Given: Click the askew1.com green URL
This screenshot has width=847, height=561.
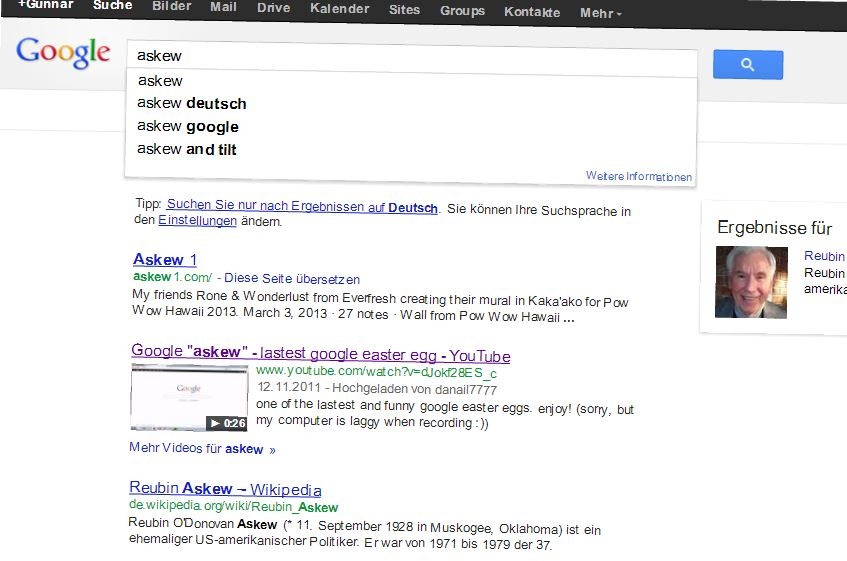Looking at the screenshot, I should point(172,277).
